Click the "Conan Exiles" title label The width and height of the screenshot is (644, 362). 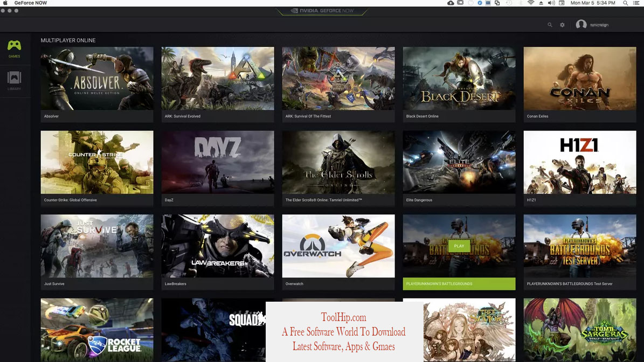click(x=538, y=116)
